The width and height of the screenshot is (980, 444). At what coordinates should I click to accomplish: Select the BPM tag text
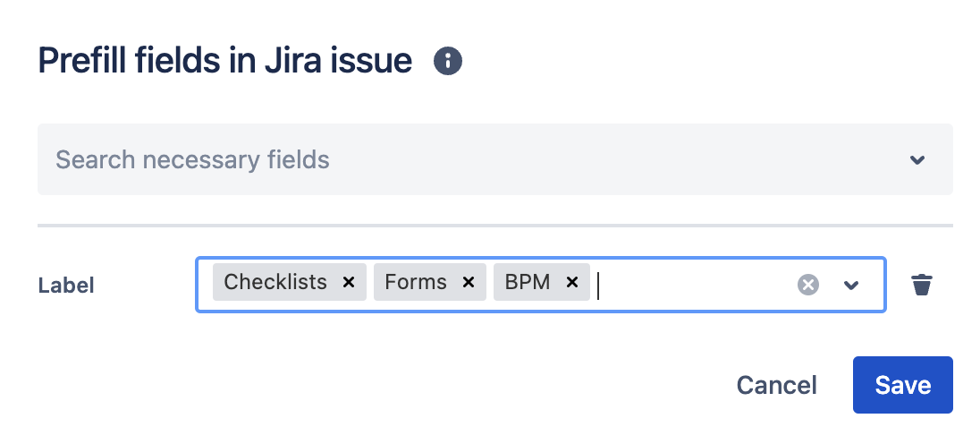click(x=528, y=283)
